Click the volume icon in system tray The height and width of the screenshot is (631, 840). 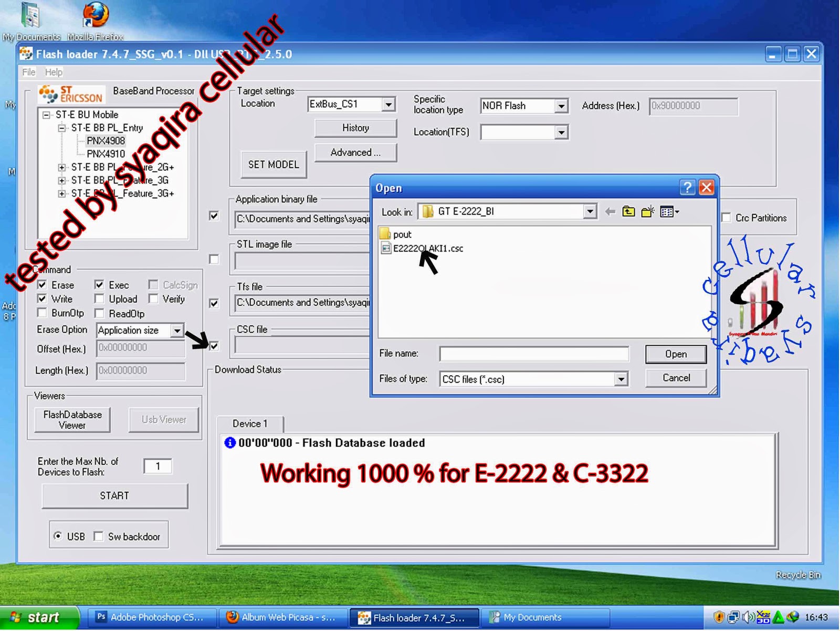pyautogui.click(x=748, y=617)
